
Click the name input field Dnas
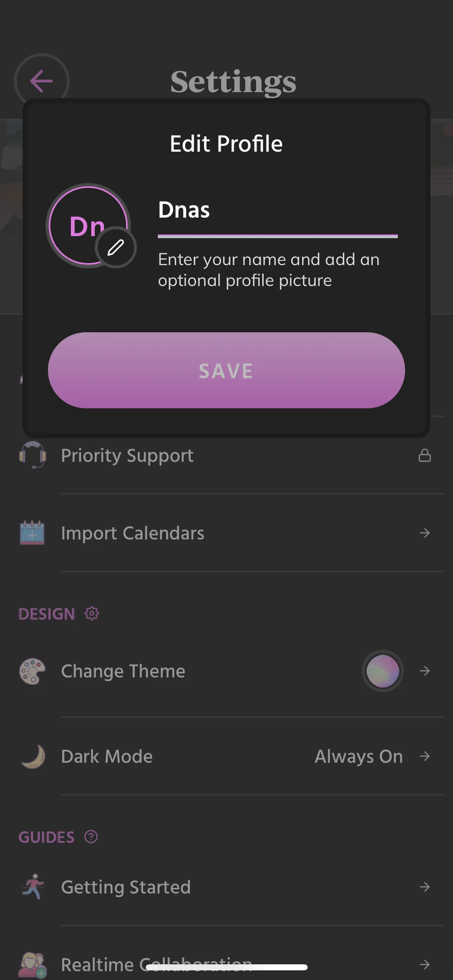277,210
